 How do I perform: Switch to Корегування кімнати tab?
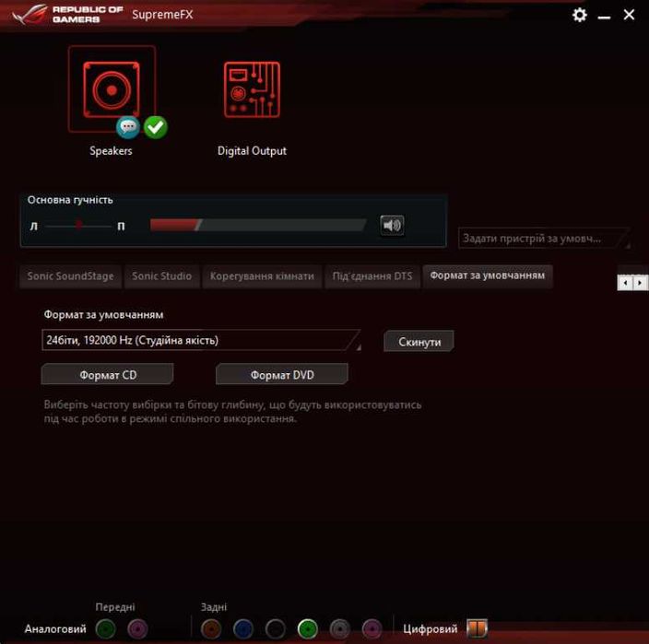262,276
